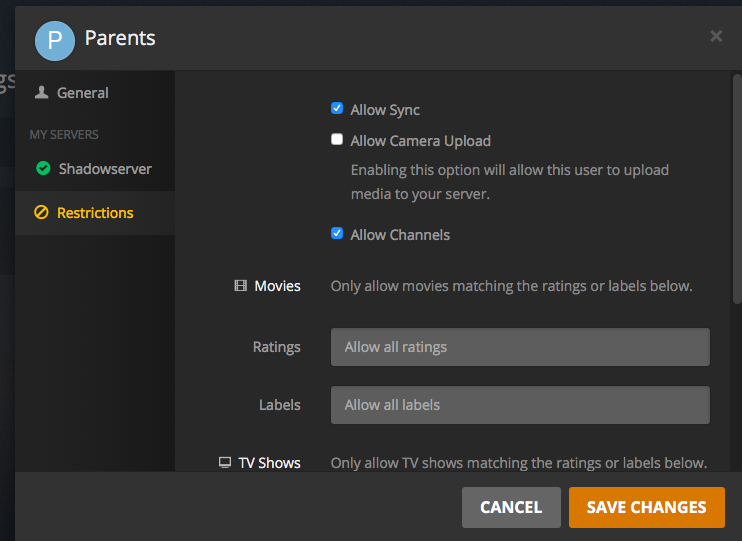Open the General settings tab
Image resolution: width=742 pixels, height=541 pixels.
[x=83, y=93]
